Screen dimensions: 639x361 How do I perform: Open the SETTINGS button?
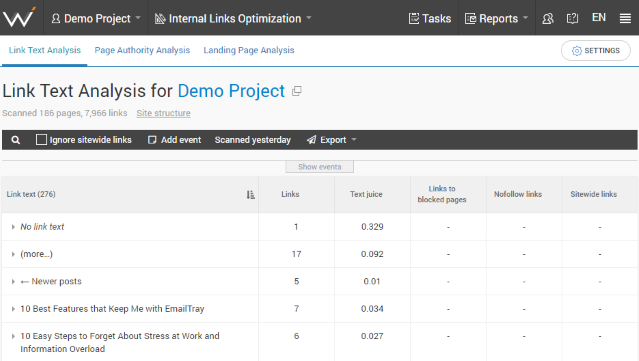point(595,51)
